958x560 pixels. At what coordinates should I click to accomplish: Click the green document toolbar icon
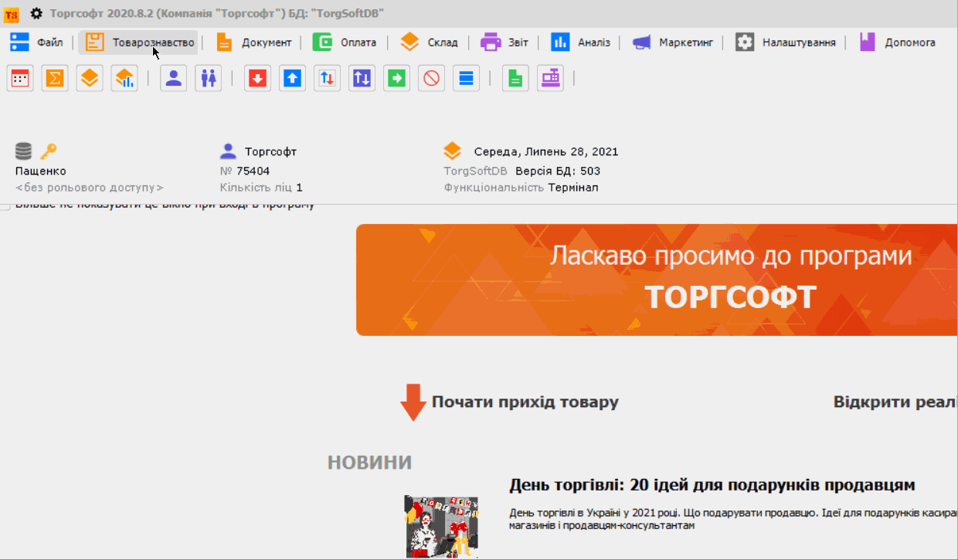tap(515, 79)
